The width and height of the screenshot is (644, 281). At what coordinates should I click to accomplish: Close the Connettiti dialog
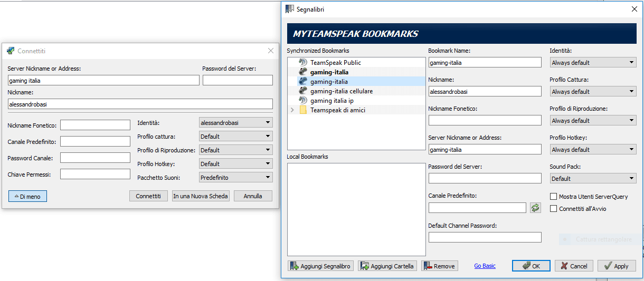tap(271, 51)
